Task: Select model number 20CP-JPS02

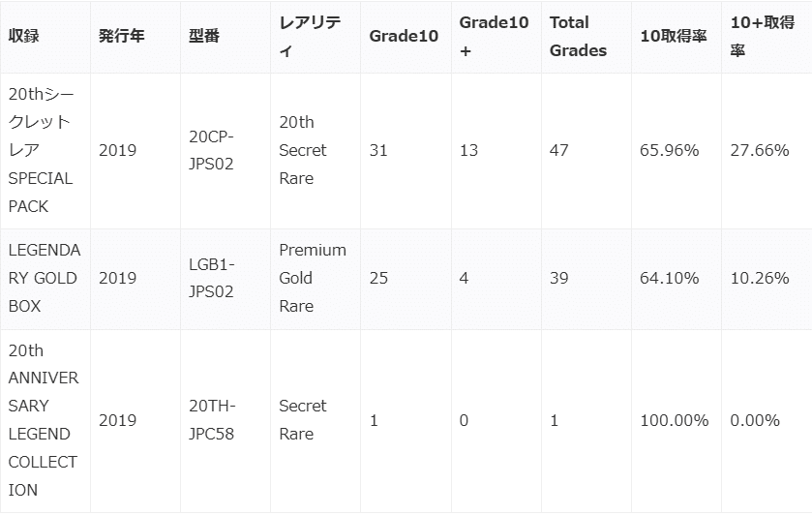Action: (x=212, y=150)
